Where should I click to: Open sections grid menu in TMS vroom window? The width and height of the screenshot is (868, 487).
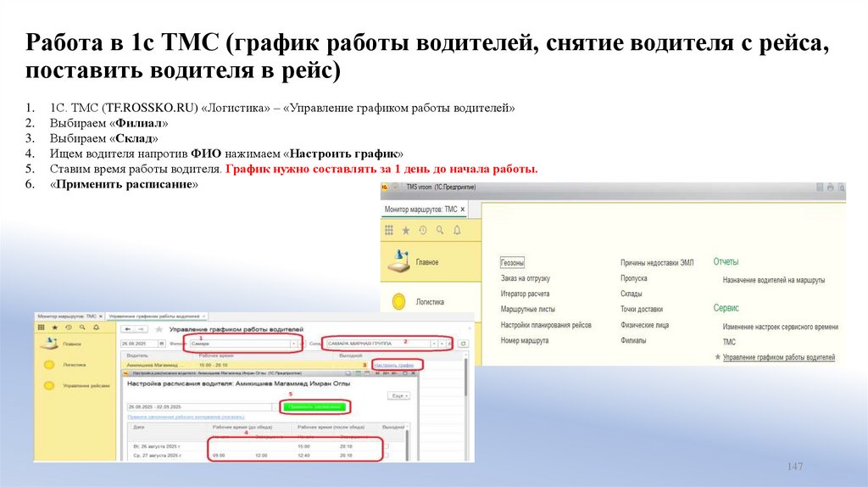coord(388,230)
